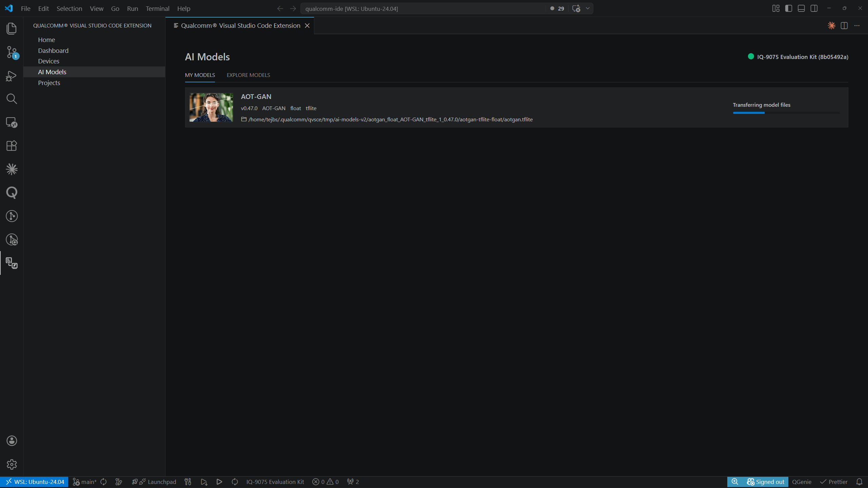Image resolution: width=868 pixels, height=488 pixels.
Task: Open the Remote Explorer view
Action: click(x=12, y=122)
